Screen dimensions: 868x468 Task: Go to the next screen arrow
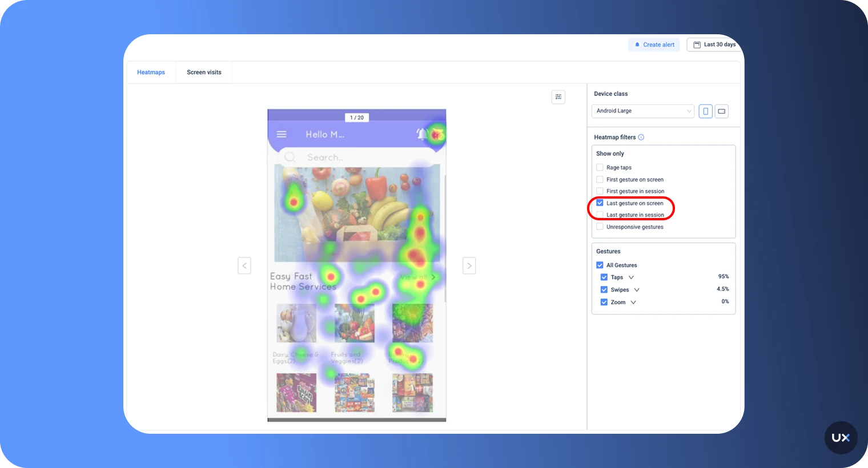click(469, 265)
